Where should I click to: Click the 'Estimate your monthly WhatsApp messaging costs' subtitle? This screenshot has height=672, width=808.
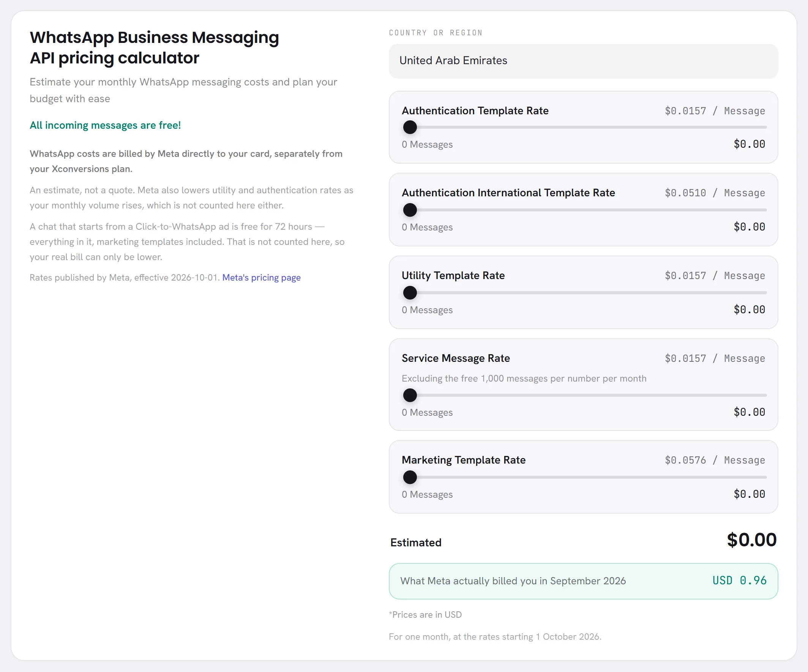(x=183, y=90)
